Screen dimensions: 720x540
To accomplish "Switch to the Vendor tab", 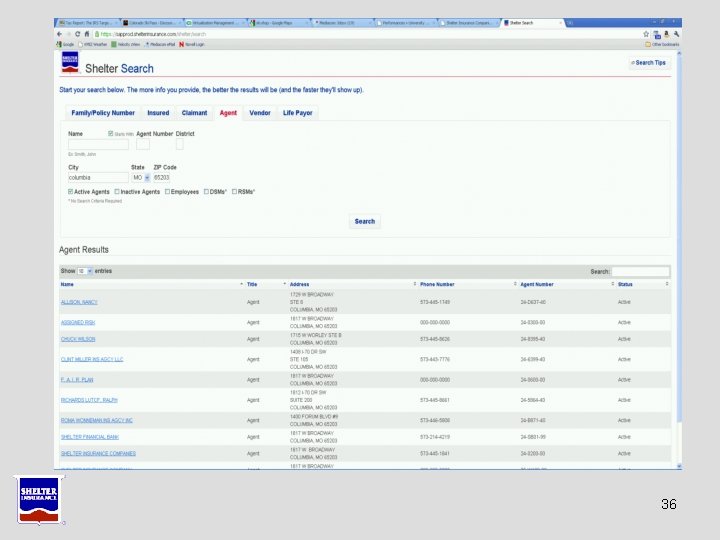I will click(x=260, y=113).
